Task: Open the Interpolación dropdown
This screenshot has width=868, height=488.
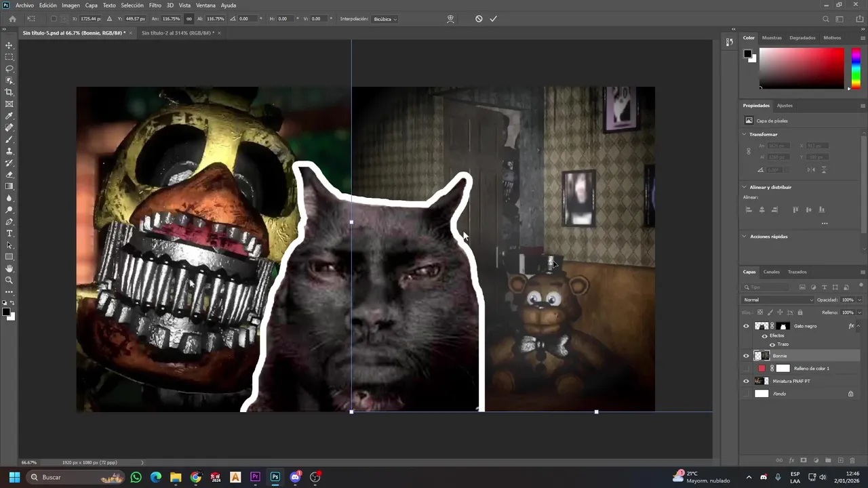Action: 385,19
